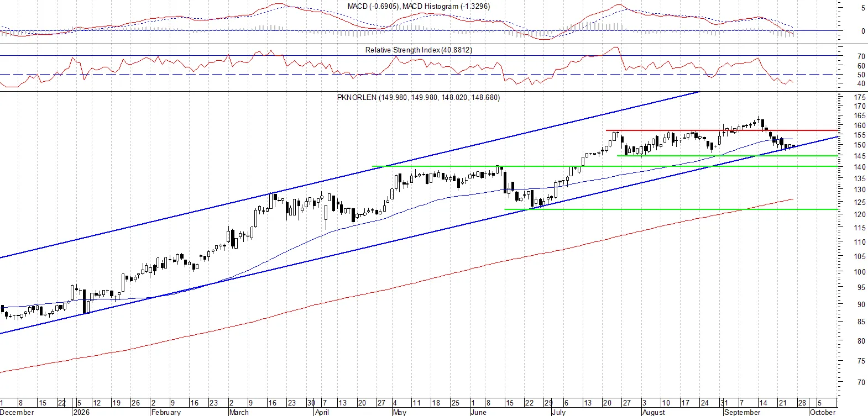Screen dimensions: 868x416
Task: Select the February month label
Action: (166, 412)
